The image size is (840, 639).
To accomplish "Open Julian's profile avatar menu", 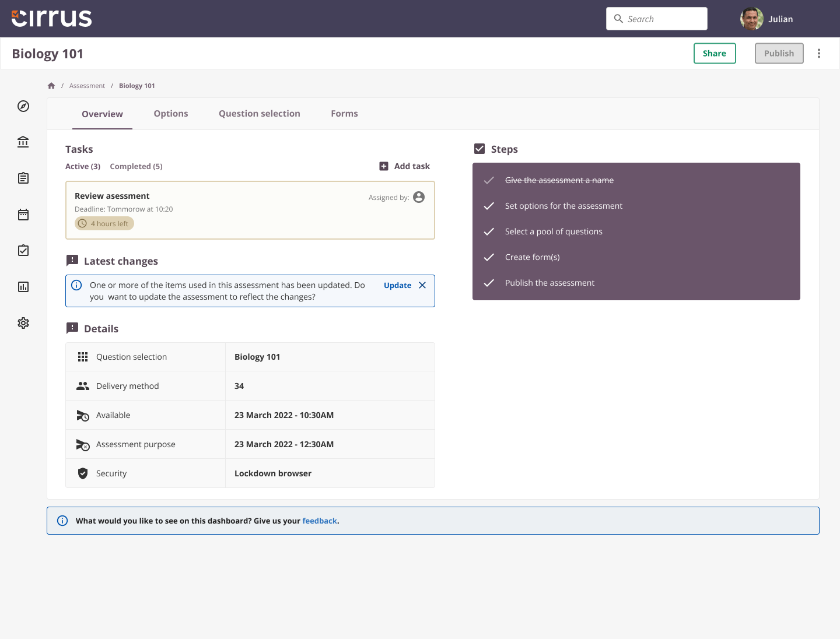I will click(751, 19).
